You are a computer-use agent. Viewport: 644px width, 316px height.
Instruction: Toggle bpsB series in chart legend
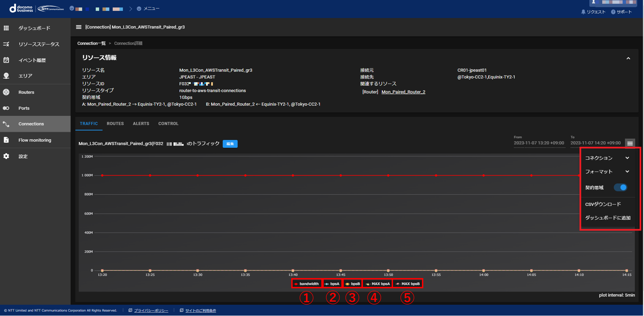353,284
